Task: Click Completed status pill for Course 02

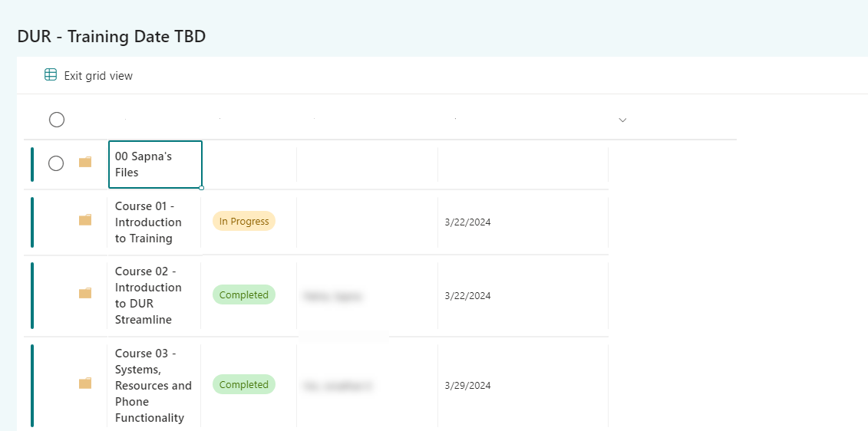Action: point(244,295)
